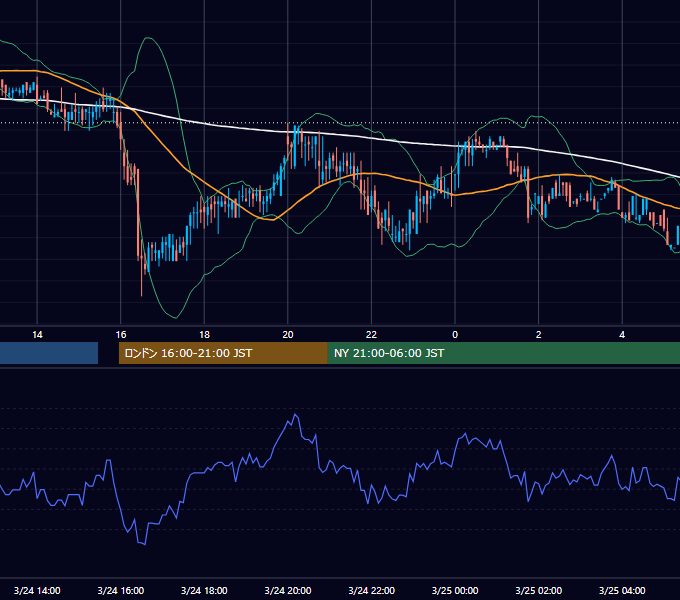
Task: Click the "18" hour label on the price chart axis
Action: (204, 335)
